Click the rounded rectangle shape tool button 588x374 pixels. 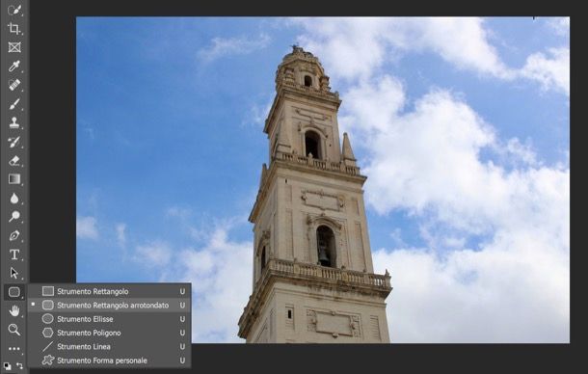tap(14, 292)
